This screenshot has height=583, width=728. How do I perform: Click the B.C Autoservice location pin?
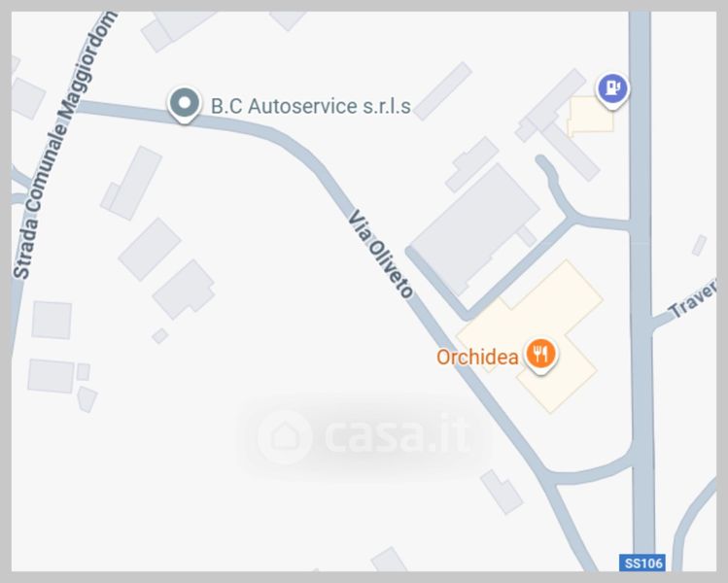click(x=185, y=105)
